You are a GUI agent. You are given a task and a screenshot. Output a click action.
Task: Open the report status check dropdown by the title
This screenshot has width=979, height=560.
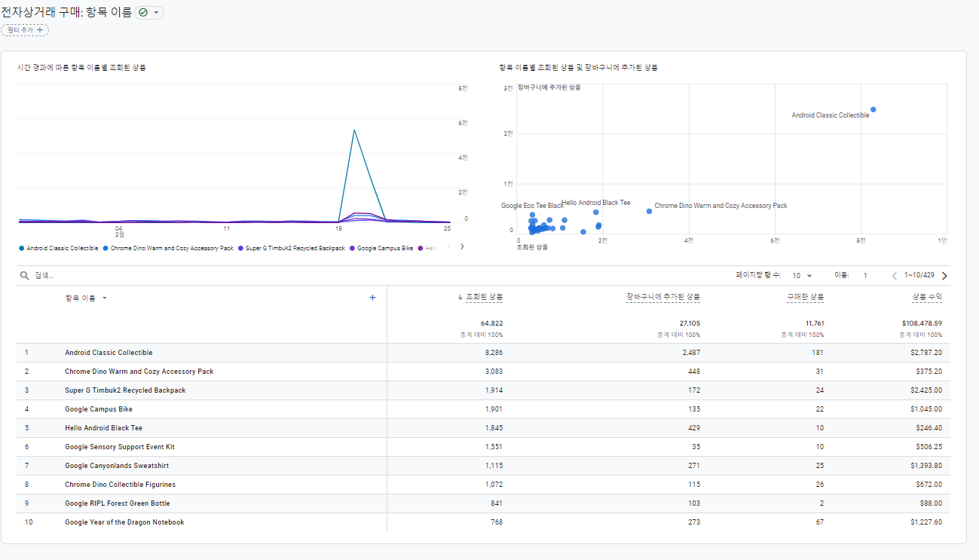[150, 13]
